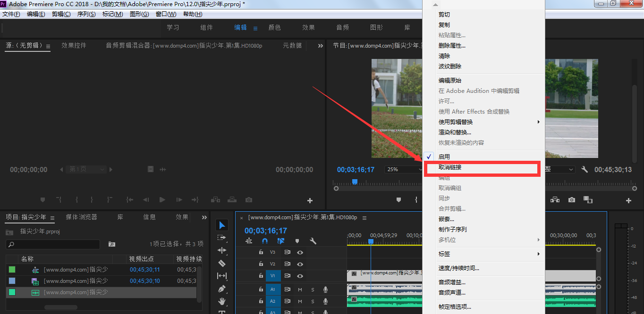Select the Slip tool
The image size is (644, 314).
[x=222, y=276]
